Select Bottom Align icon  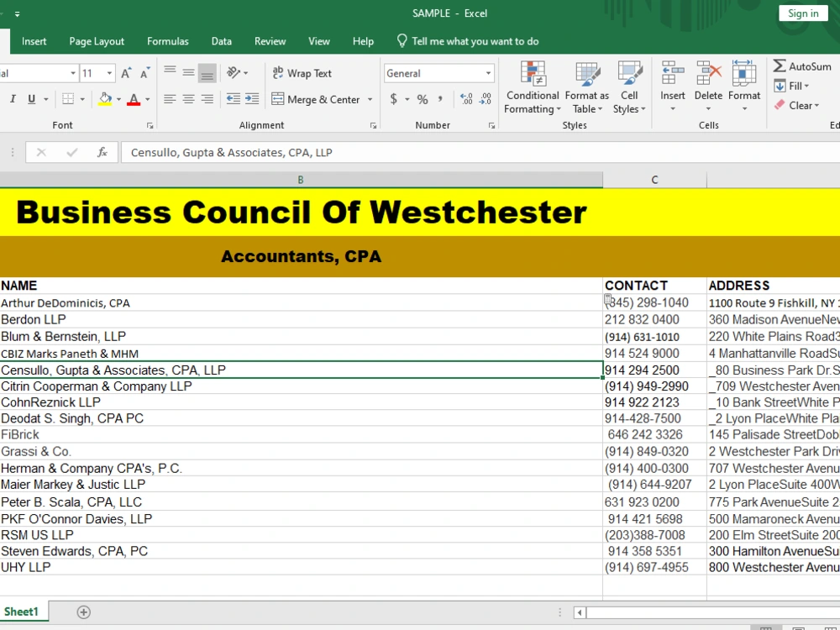[207, 73]
